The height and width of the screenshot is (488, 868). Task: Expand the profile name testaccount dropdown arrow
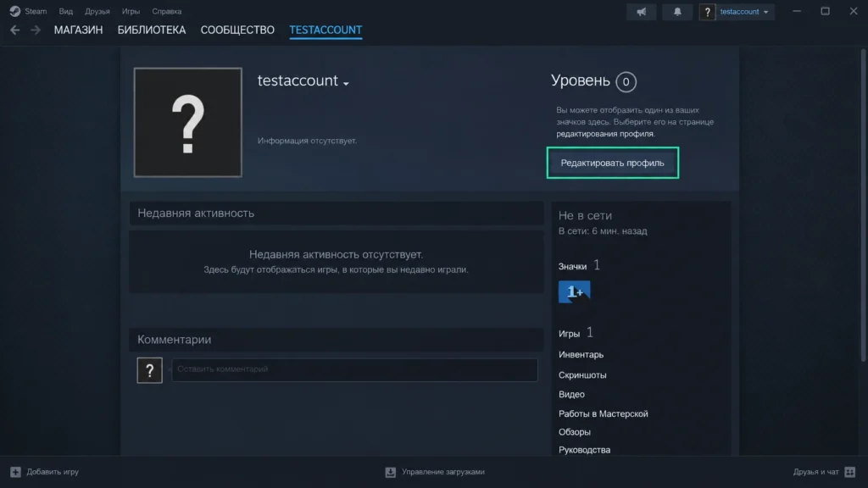(346, 84)
